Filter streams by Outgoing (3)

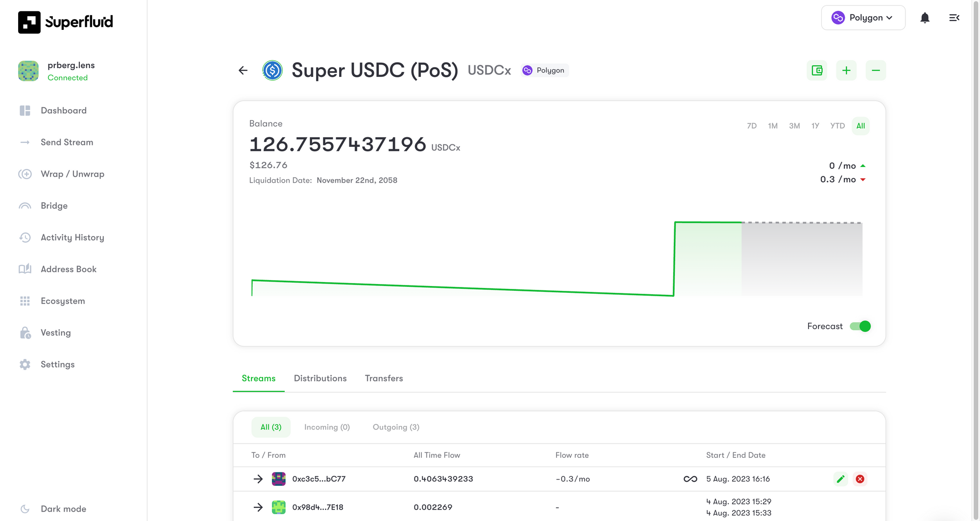tap(396, 427)
